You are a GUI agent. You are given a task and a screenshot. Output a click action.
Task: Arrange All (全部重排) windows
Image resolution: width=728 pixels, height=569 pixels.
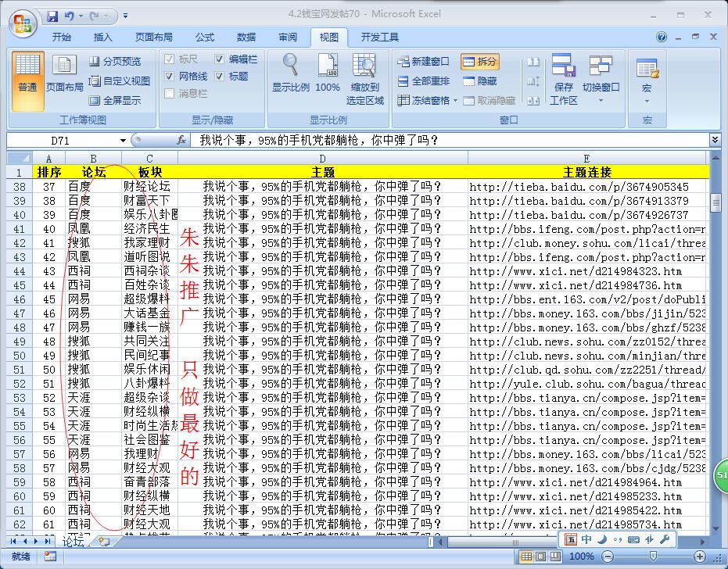[x=424, y=81]
